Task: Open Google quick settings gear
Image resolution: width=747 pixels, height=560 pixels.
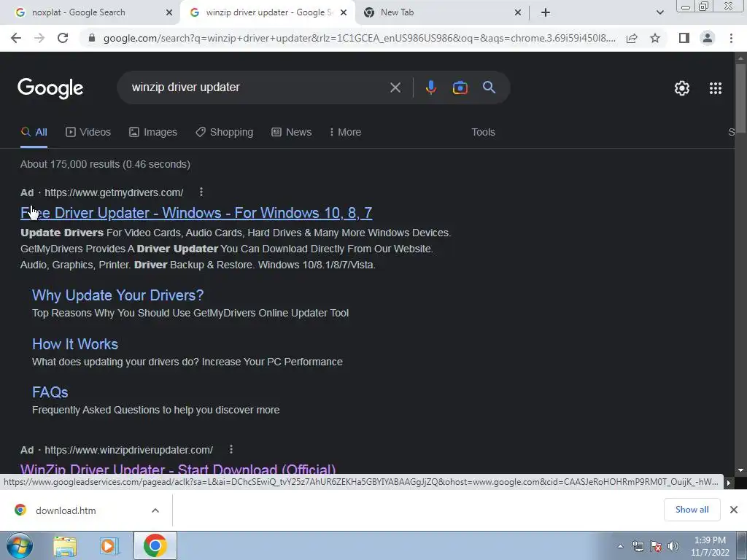Action: pyautogui.click(x=682, y=88)
